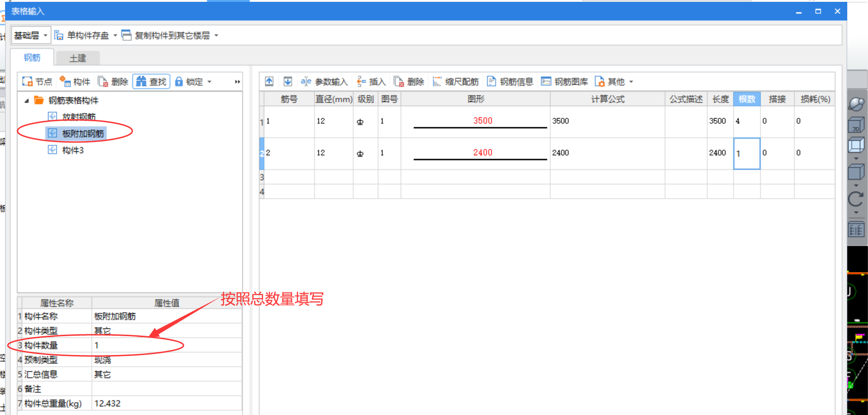Open the 其他 dropdown arrow

pyautogui.click(x=631, y=82)
